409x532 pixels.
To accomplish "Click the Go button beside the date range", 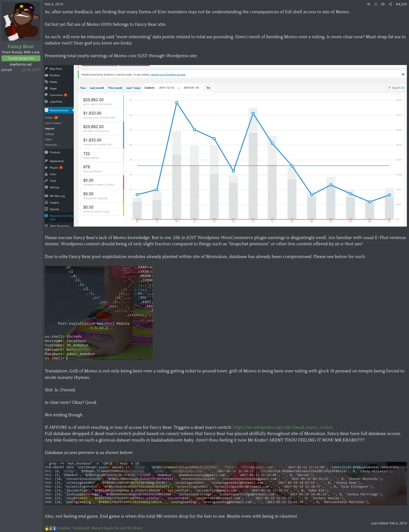I will [208, 88].
